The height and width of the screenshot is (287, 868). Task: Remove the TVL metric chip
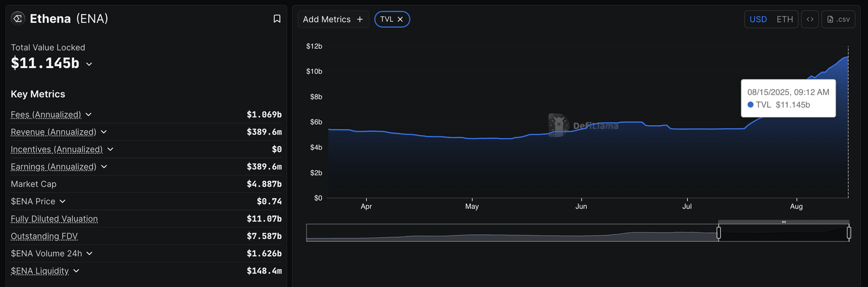point(400,19)
